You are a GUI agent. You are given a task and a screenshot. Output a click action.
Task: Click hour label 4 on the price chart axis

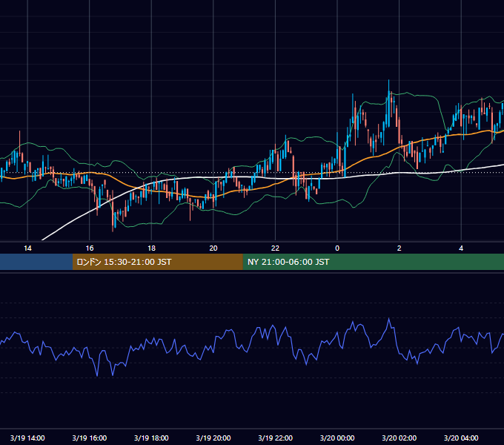(461, 248)
